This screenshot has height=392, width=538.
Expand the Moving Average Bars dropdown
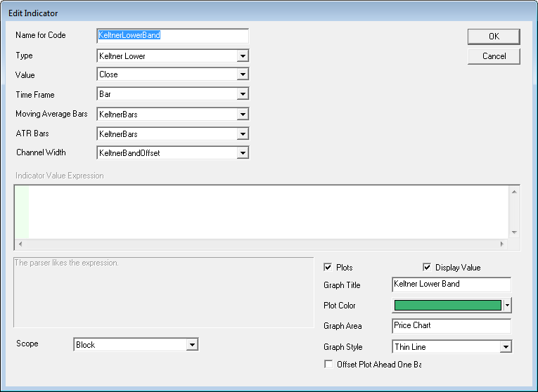pos(243,114)
